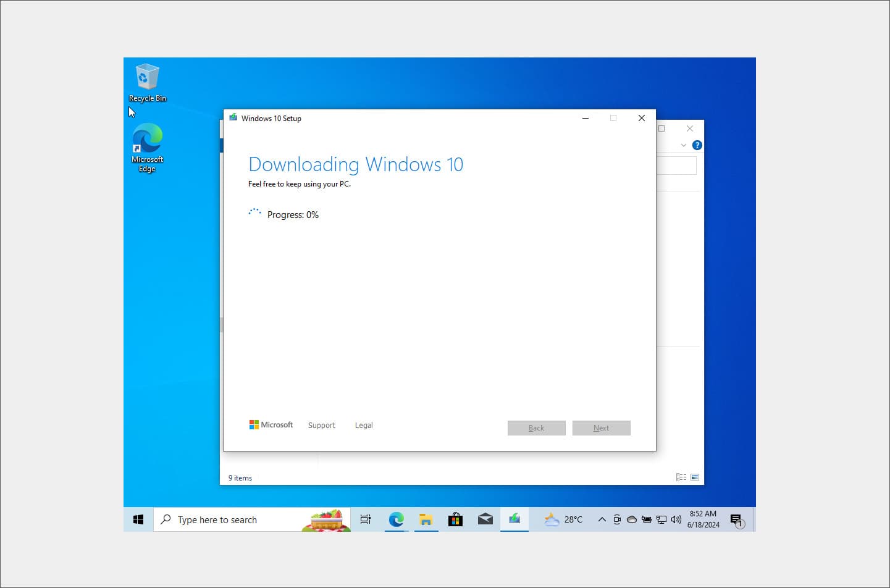The height and width of the screenshot is (588, 890).
Task: Maximize the File Explorer window behind Setup
Action: [x=661, y=128]
